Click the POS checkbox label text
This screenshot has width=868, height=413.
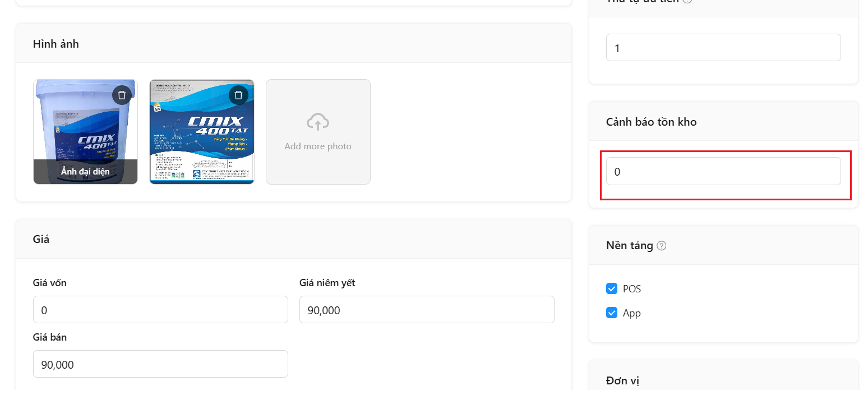[x=632, y=289]
